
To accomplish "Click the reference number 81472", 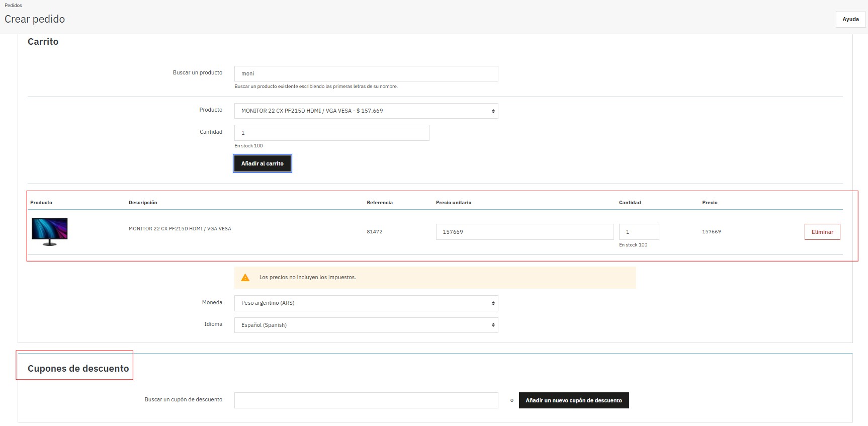I will pos(374,232).
